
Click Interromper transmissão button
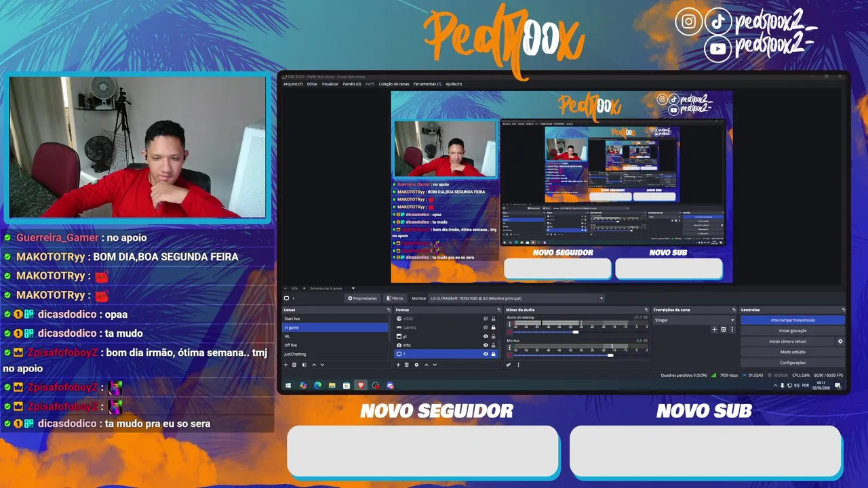pyautogui.click(x=793, y=320)
